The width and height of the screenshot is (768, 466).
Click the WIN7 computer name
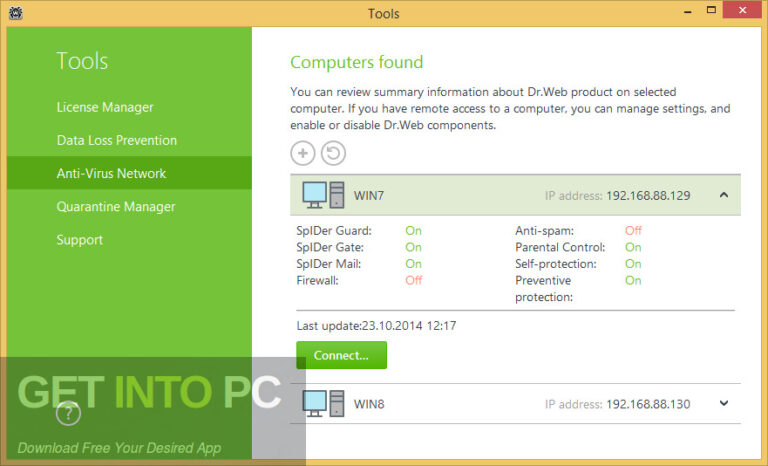[x=369, y=196]
